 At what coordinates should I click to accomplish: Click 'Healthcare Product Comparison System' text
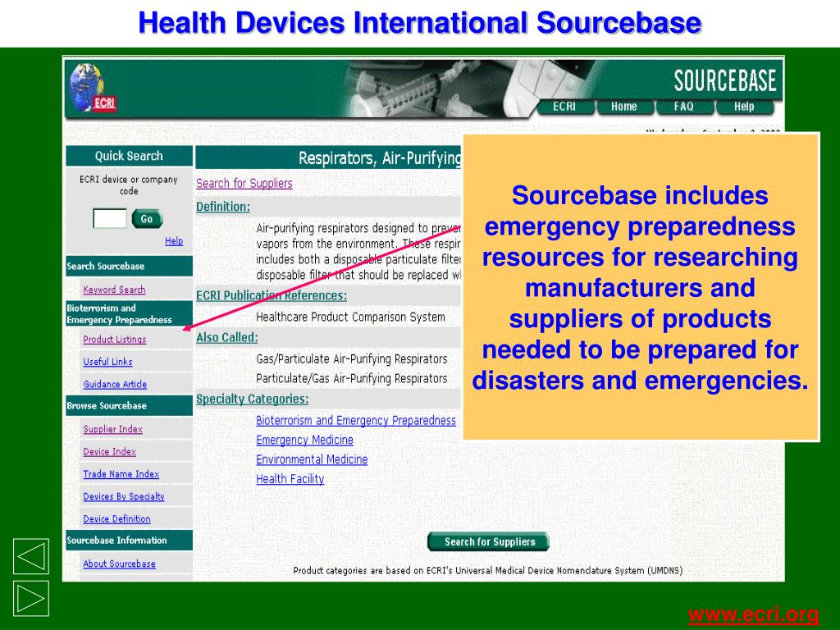tap(350, 317)
